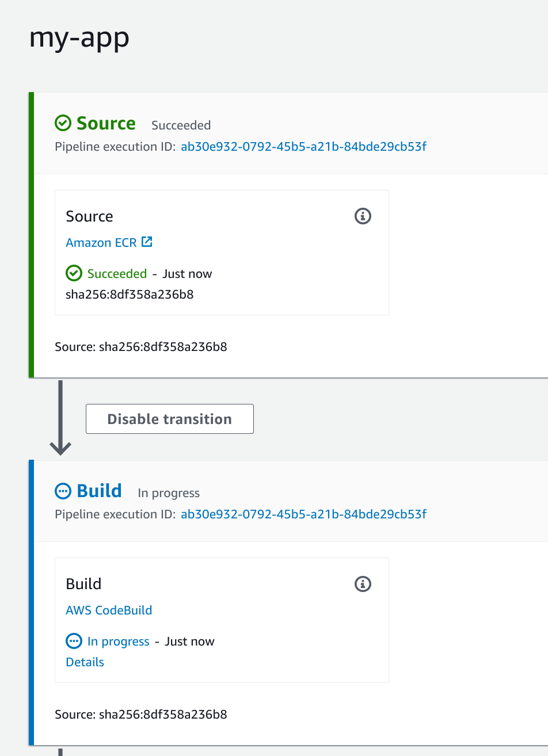Click the blue In progress status text in the Build action
Viewport: 548px width, 756px height.
pyautogui.click(x=118, y=642)
